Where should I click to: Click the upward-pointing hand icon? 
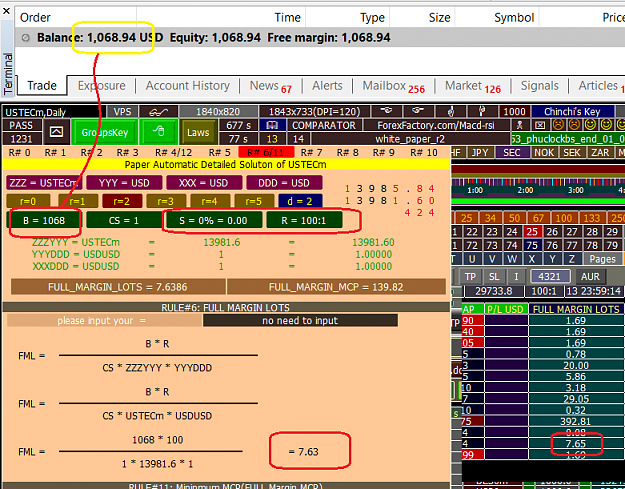tap(450, 111)
